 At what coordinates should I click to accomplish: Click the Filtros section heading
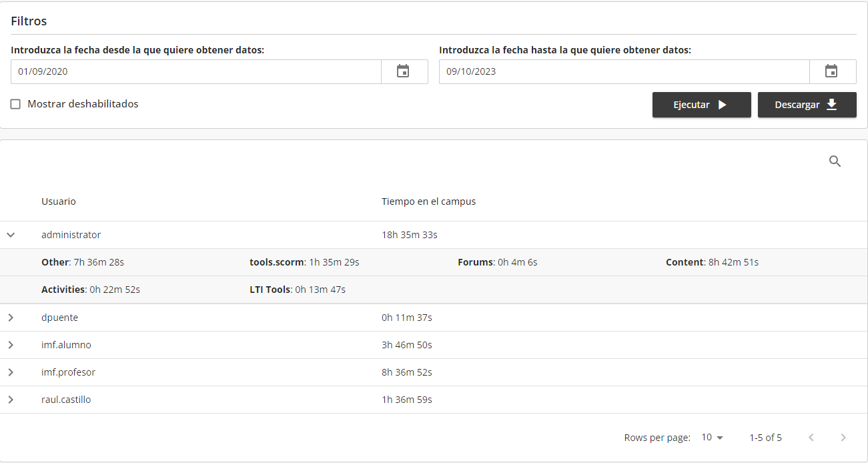pyautogui.click(x=29, y=21)
